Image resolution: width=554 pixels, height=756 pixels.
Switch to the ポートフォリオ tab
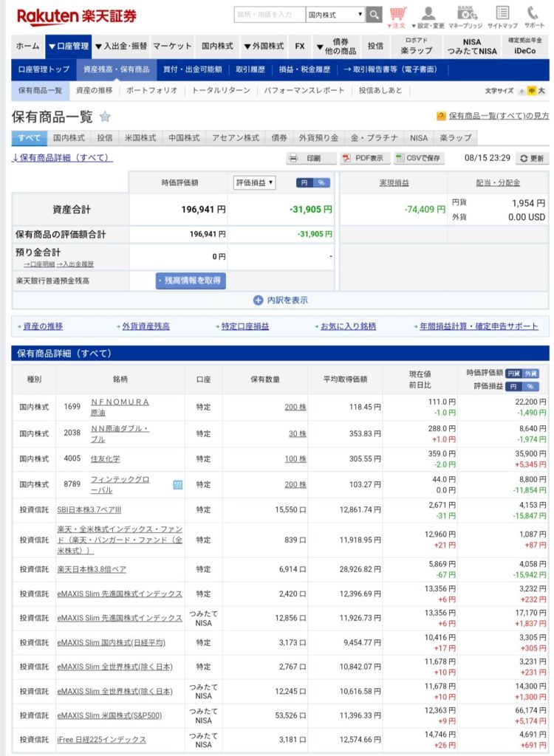(x=151, y=90)
